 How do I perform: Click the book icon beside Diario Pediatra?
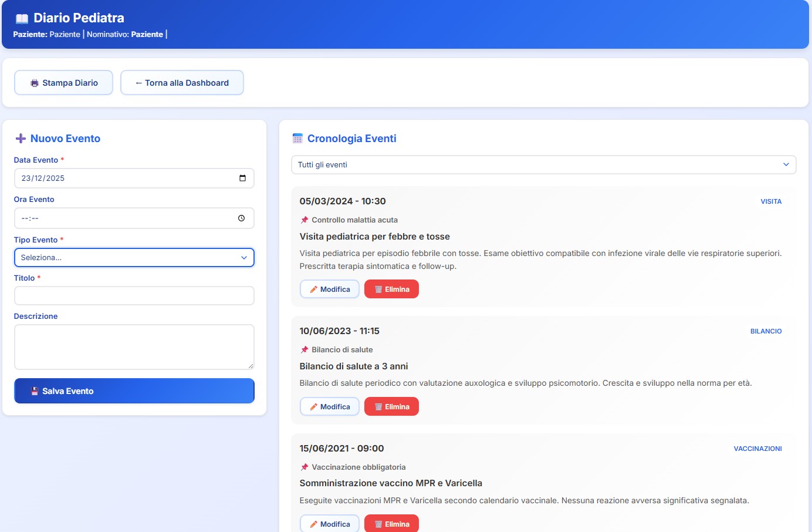(22, 19)
